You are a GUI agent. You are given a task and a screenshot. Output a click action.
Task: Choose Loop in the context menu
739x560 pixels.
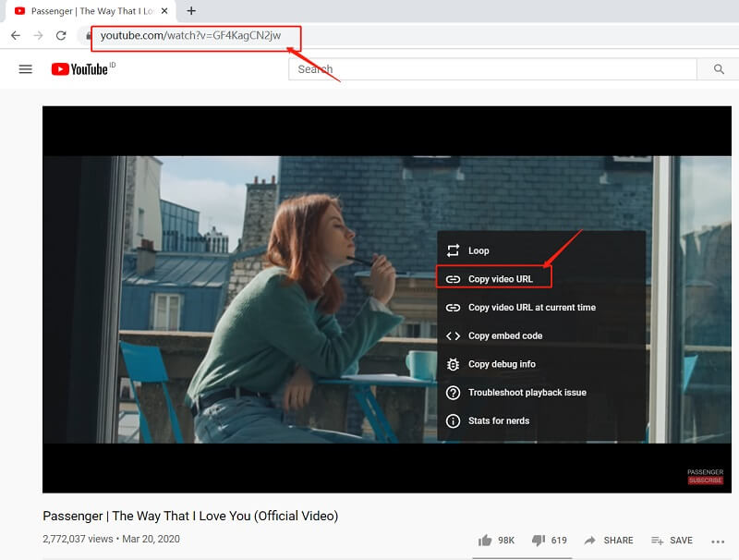click(541, 250)
